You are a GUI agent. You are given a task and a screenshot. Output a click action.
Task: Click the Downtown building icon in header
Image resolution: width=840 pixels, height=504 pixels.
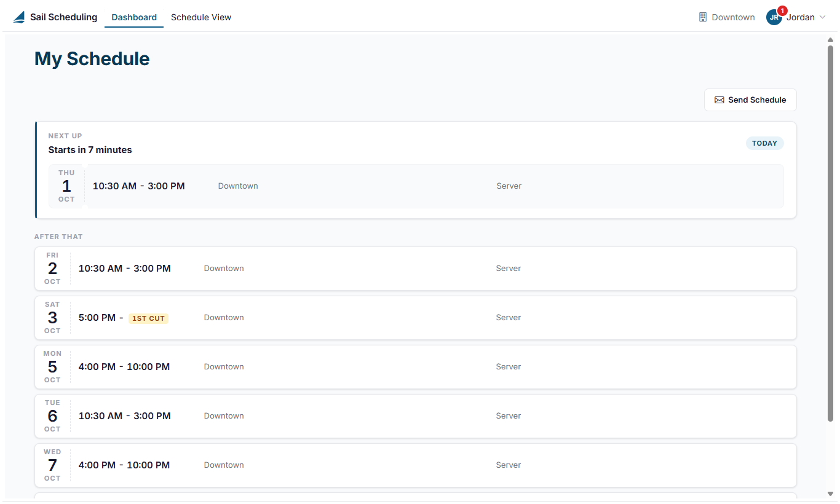[x=703, y=17]
